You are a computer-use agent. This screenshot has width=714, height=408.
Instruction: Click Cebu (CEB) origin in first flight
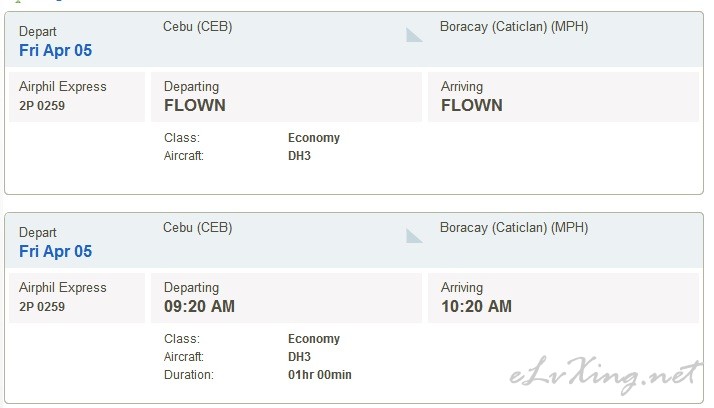(198, 26)
